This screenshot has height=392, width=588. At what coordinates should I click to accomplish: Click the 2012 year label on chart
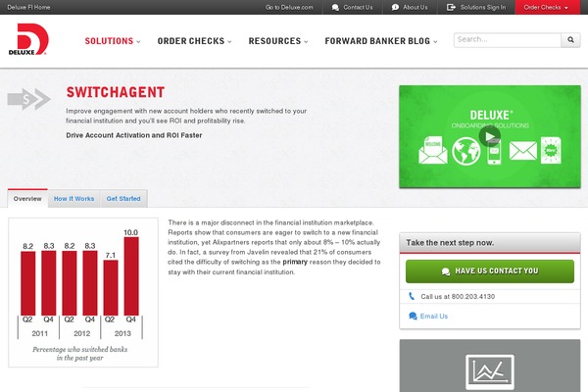[x=81, y=333]
